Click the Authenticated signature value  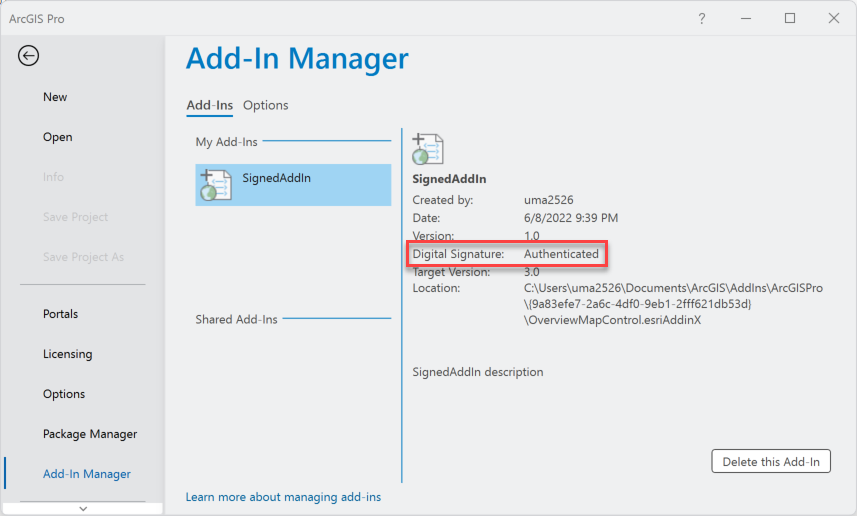[561, 254]
